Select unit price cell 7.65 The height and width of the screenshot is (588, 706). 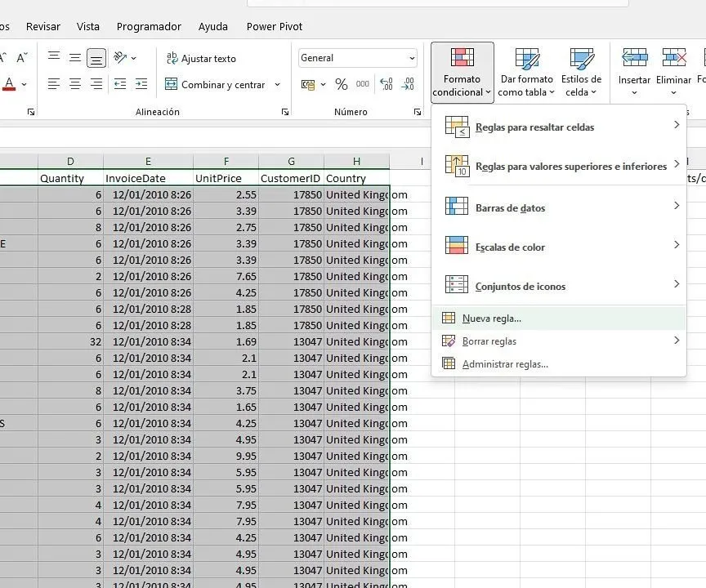(x=226, y=276)
